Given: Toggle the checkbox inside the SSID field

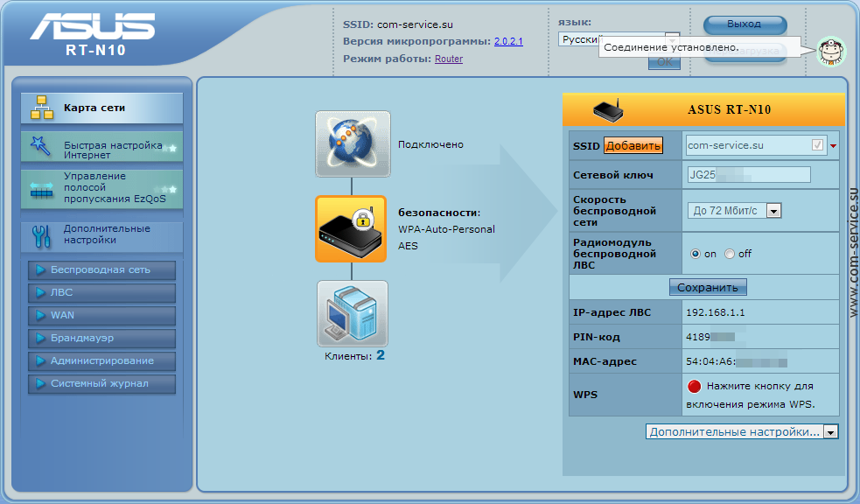Looking at the screenshot, I should pos(817,145).
